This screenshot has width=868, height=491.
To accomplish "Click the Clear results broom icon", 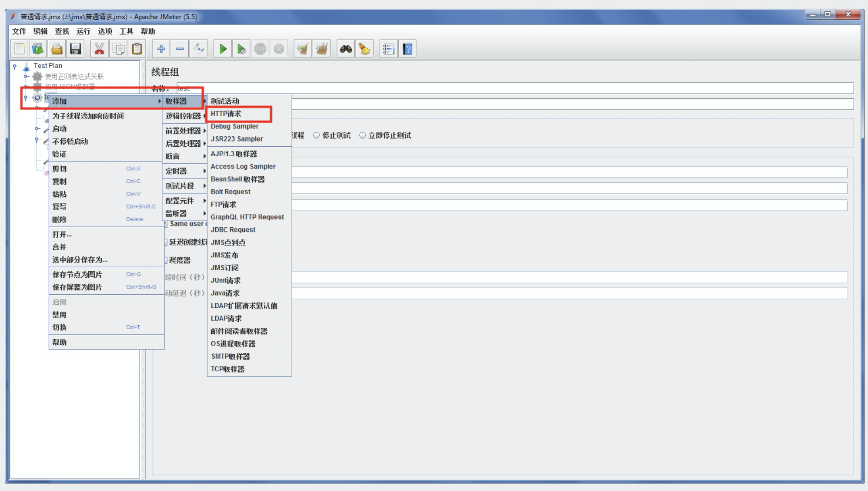I will [303, 49].
